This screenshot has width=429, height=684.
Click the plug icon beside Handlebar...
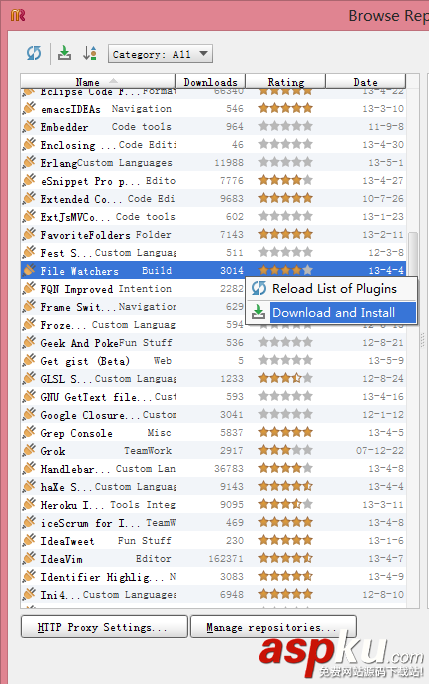[29, 469]
